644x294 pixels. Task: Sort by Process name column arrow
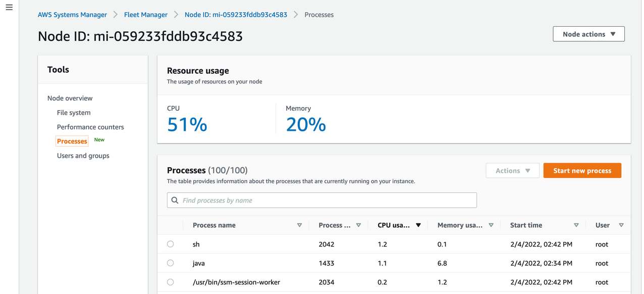[x=299, y=225]
